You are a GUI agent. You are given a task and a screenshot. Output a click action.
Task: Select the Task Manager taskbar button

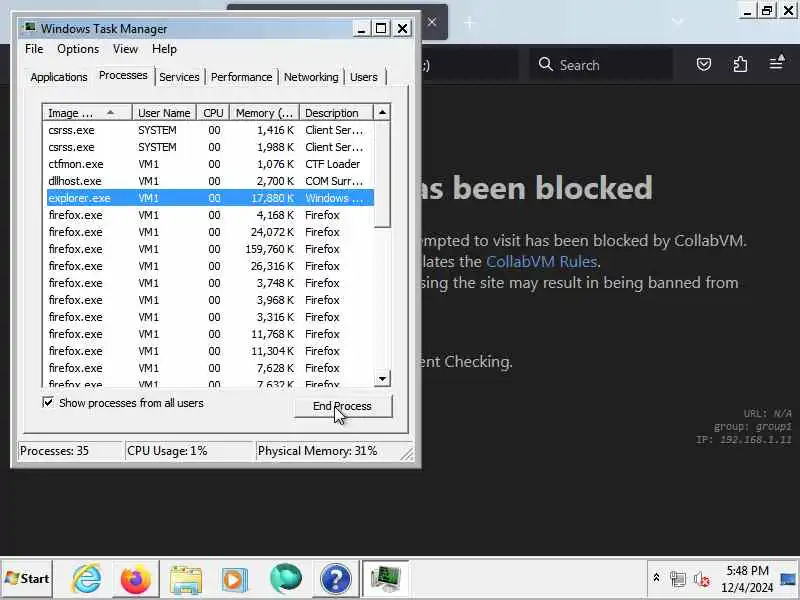(x=385, y=579)
